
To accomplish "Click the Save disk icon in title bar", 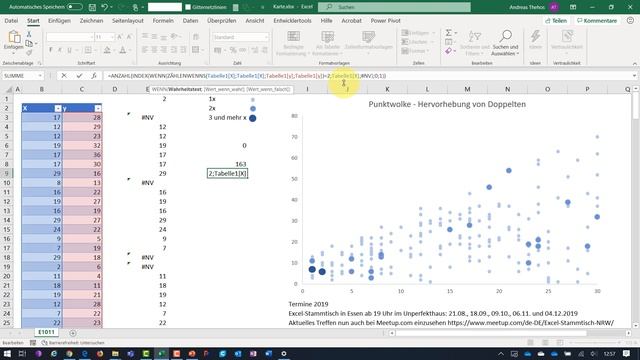I will tap(92, 7).
